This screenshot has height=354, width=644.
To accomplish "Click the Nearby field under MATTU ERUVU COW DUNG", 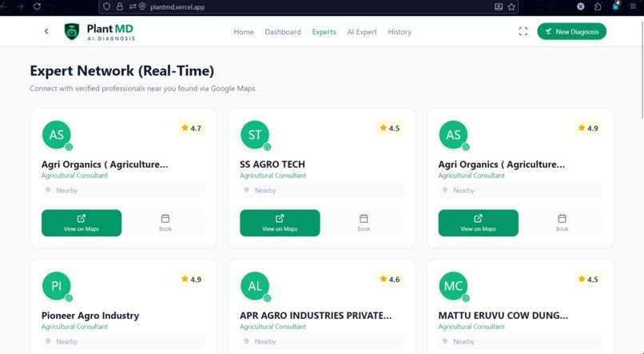I will [x=520, y=341].
